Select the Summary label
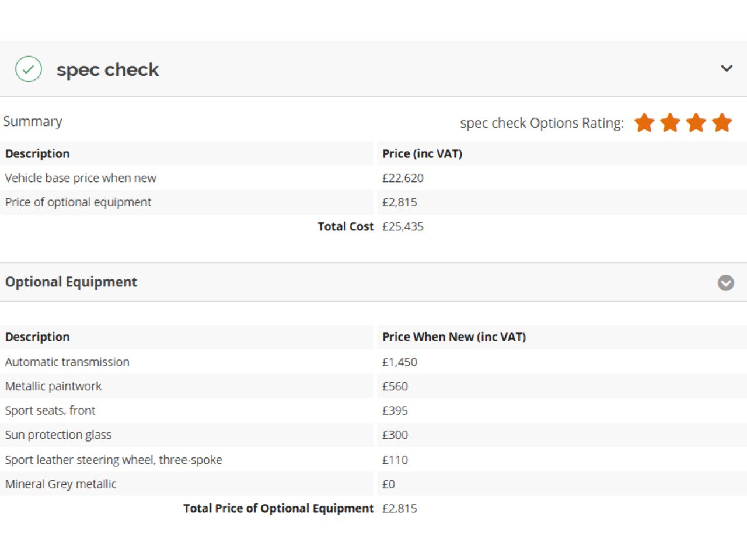The image size is (747, 560). click(x=33, y=121)
